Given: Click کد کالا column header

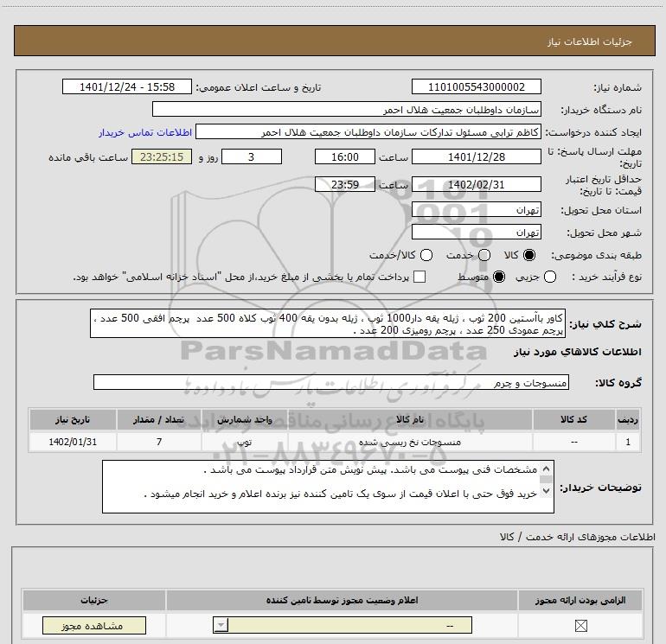Looking at the screenshot, I should pos(573,419).
